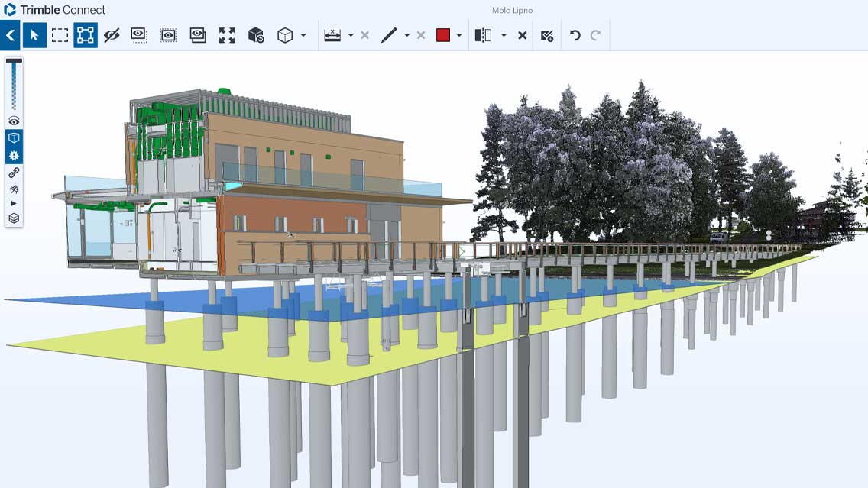Hide selected objects using crossed-eye tool
Screen dimensions: 868x488
click(112, 35)
